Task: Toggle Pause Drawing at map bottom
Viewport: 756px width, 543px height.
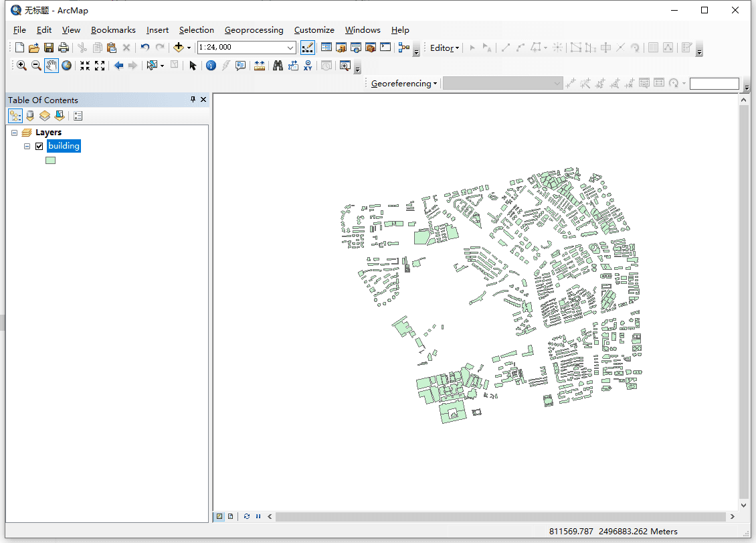Action: point(258,517)
